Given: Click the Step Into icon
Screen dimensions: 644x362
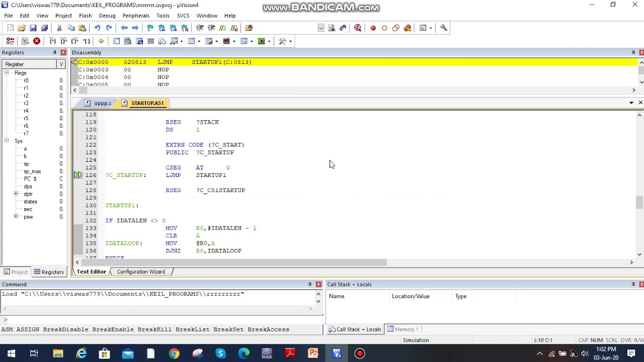Looking at the screenshot, I should pos(52,41).
